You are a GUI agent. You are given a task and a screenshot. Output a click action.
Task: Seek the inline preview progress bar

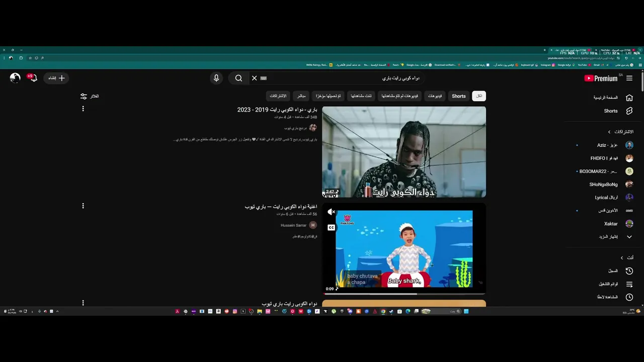click(x=404, y=294)
